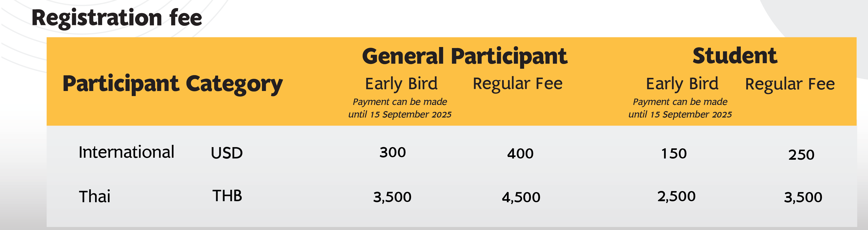868x230 pixels.
Task: Select the 250 USD student fee
Action: [801, 155]
